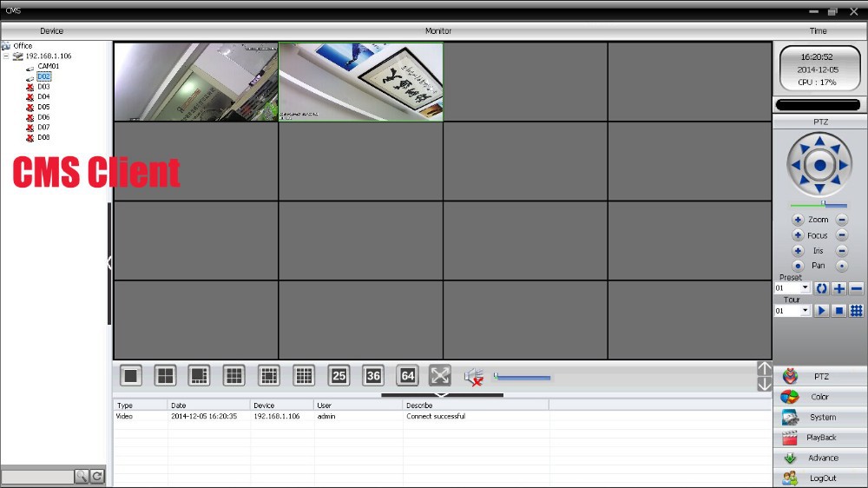This screenshot has height=488, width=868.
Task: Sort log by Type column
Action: click(140, 406)
